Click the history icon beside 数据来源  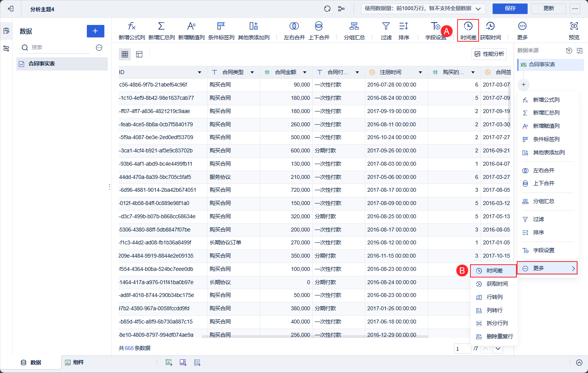click(569, 51)
